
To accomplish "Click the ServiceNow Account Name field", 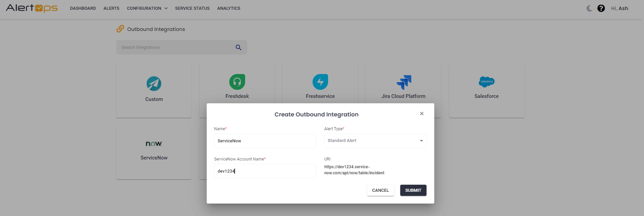I will click(265, 171).
